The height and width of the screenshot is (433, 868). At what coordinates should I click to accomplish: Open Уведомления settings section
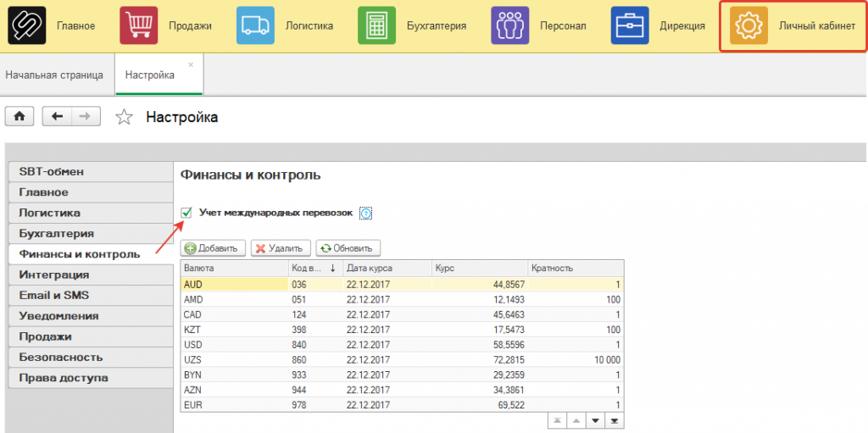click(90, 316)
